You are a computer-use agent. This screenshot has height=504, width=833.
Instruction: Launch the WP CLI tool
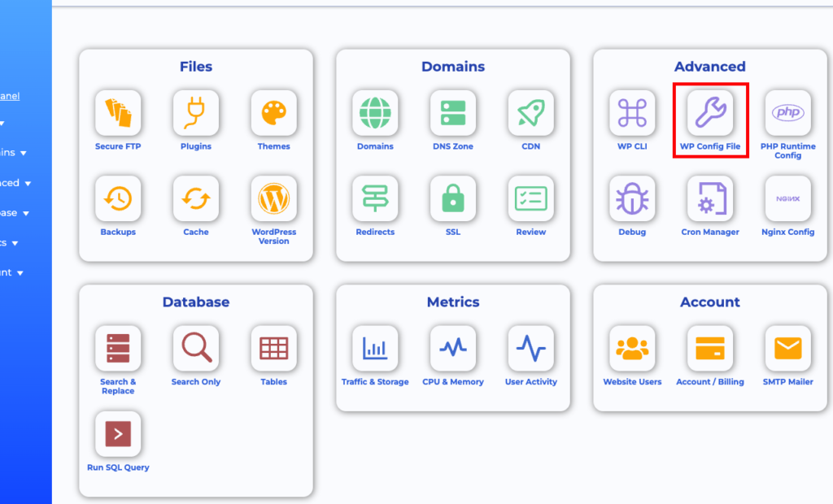tap(632, 113)
